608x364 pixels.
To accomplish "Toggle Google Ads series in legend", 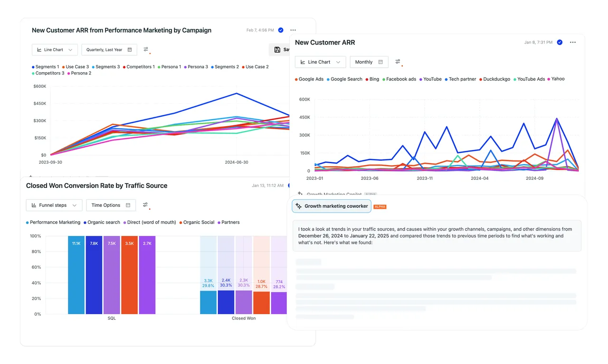I will pyautogui.click(x=309, y=79).
